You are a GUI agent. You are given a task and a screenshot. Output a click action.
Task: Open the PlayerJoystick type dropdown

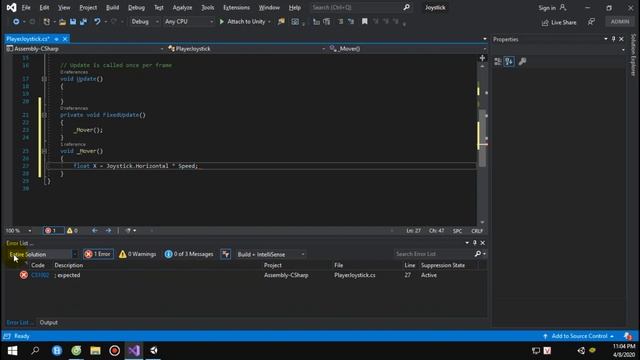tap(247, 49)
